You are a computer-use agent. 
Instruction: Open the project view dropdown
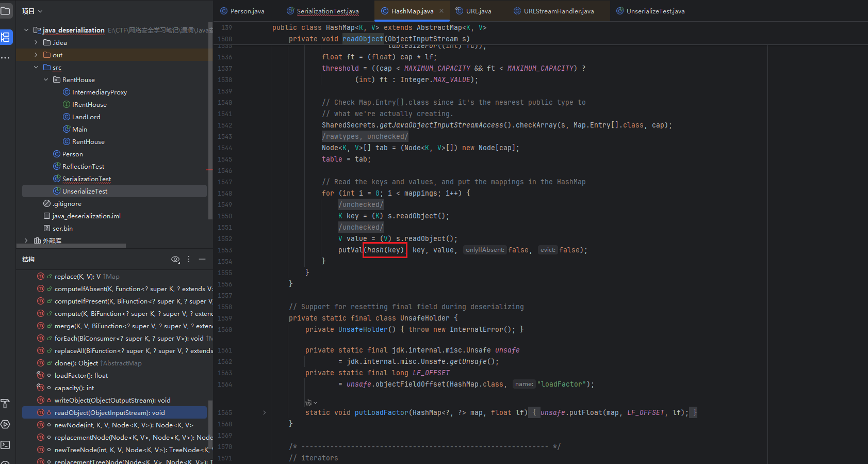point(32,11)
